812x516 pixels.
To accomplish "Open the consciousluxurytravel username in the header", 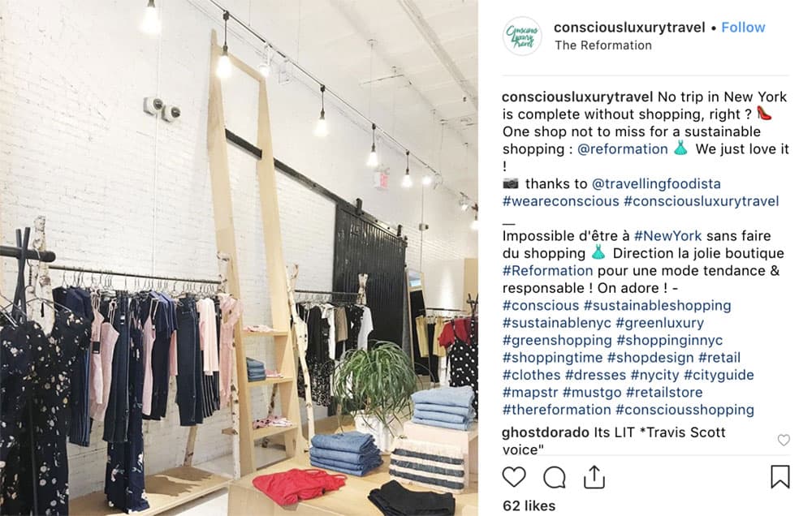I will [x=629, y=28].
